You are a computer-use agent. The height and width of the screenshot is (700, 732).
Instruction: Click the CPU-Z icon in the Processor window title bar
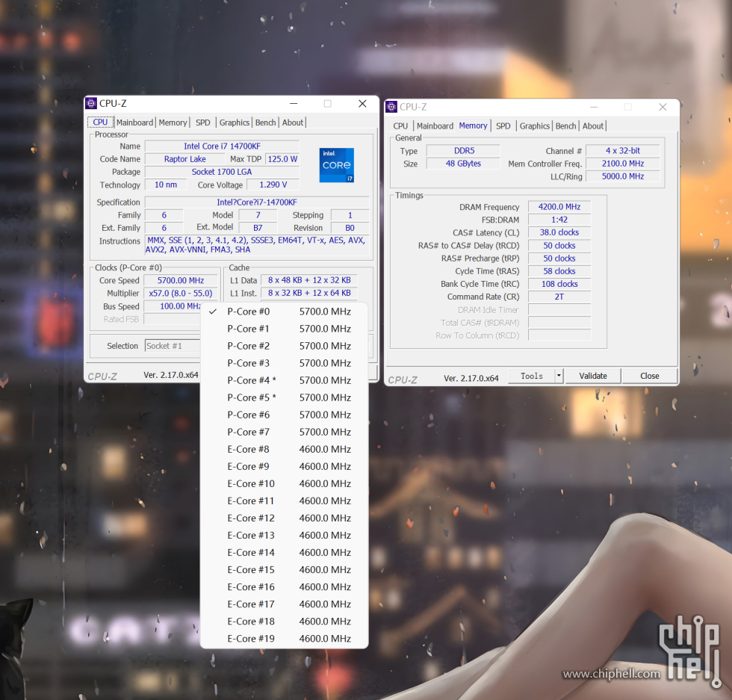pyautogui.click(x=91, y=103)
